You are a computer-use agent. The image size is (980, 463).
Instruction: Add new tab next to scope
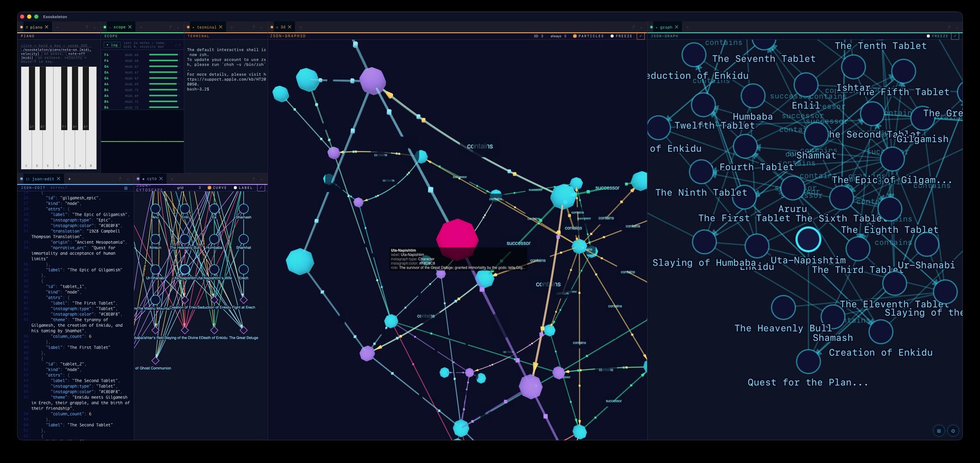(140, 27)
